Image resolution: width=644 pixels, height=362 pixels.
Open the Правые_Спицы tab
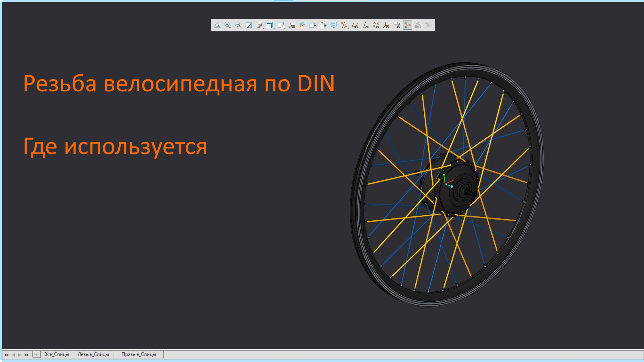coord(139,354)
